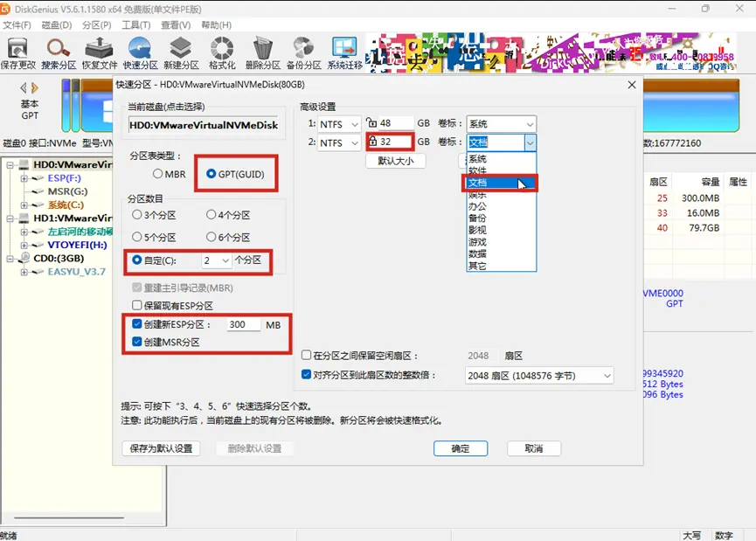This screenshot has height=541, width=756.
Task: Click the Default Size (默认大小) button
Action: (x=395, y=161)
